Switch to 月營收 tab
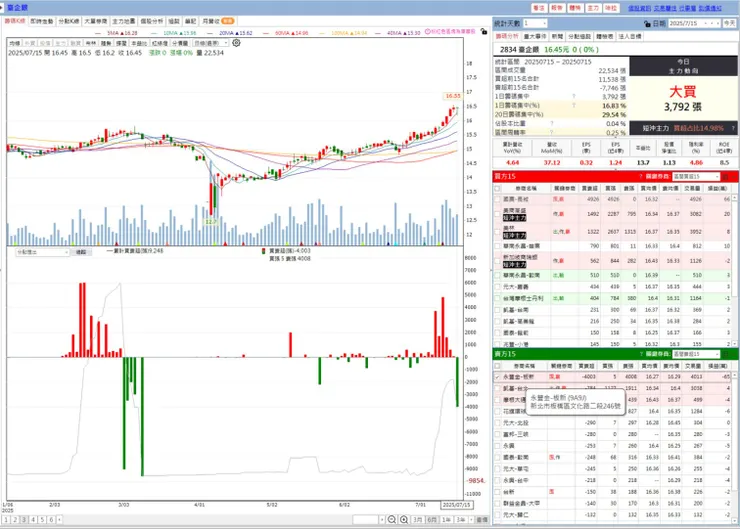740x529 pixels. (218, 21)
